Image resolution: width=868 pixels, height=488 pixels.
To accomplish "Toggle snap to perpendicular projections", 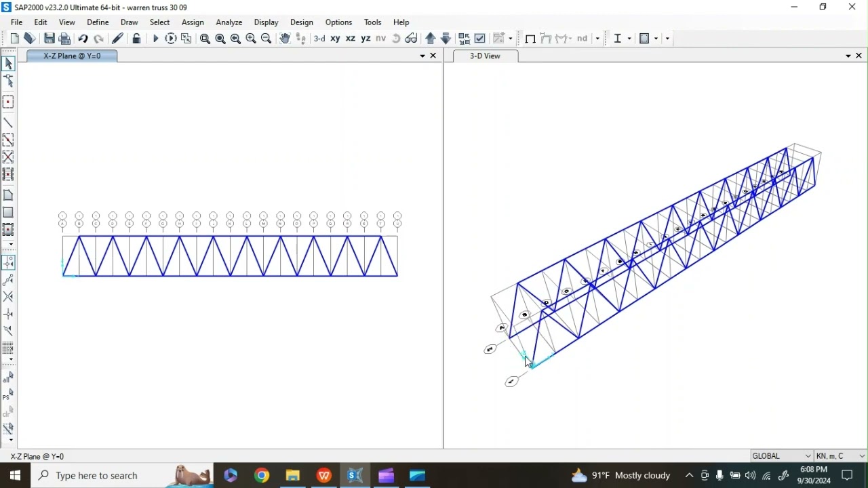I will click(9, 314).
